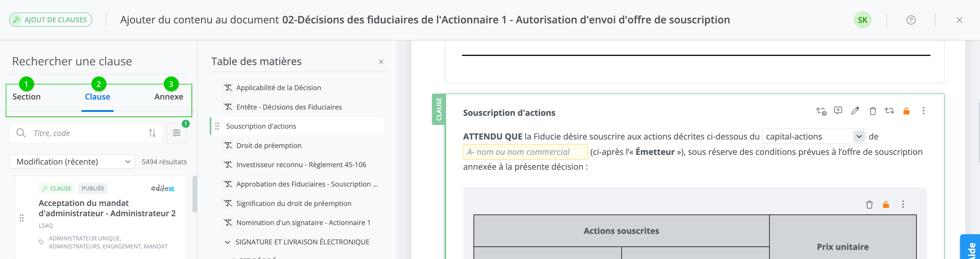The image size is (980, 259).
Task: Switch to the Annexe tab
Action: [x=169, y=97]
